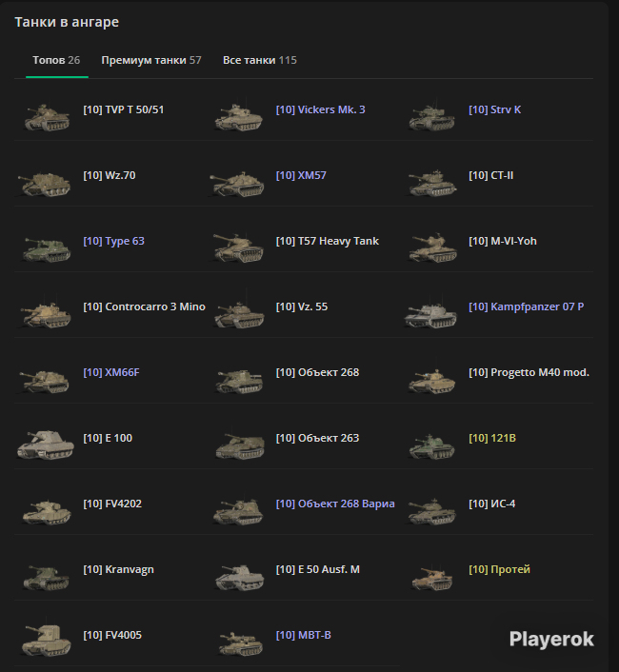This screenshot has width=619, height=672.
Task: Select the '[10] TVP T 50/51' label
Action: click(x=124, y=109)
